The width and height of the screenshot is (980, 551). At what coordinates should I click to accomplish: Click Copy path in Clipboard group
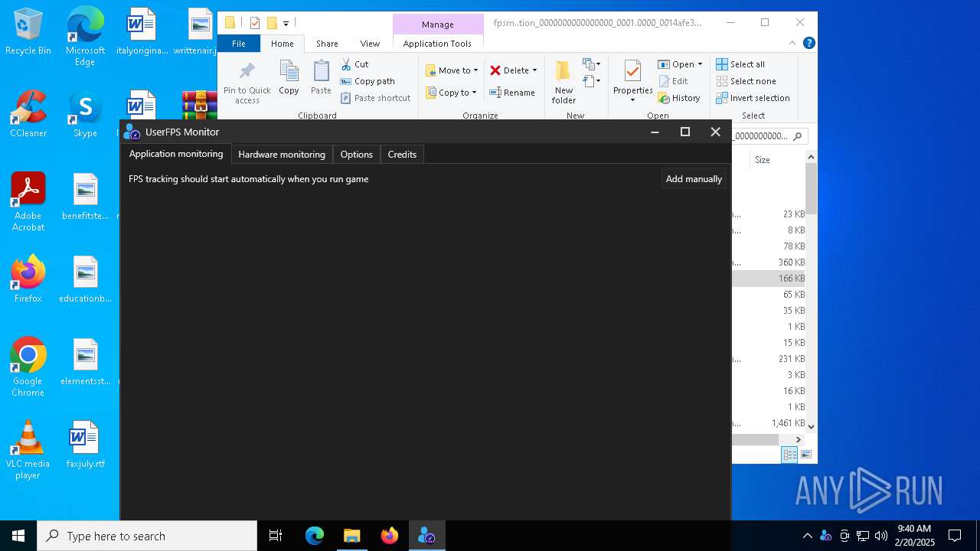[367, 81]
